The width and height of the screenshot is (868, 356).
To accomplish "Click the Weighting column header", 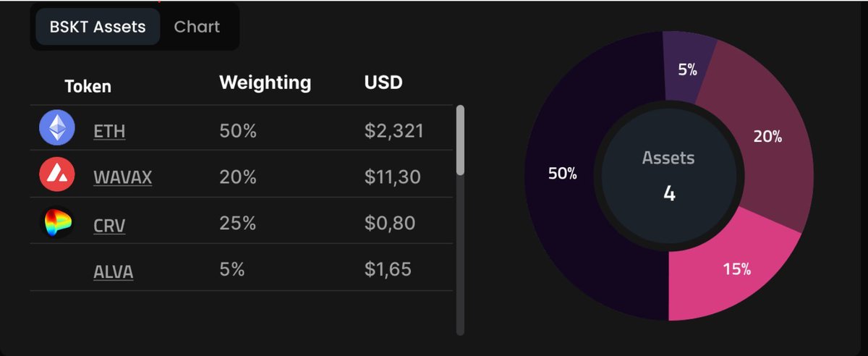I will point(265,82).
